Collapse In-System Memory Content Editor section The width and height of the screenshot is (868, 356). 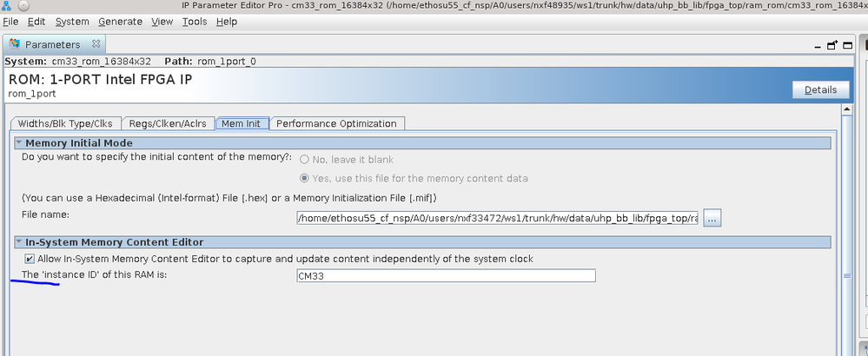click(19, 242)
